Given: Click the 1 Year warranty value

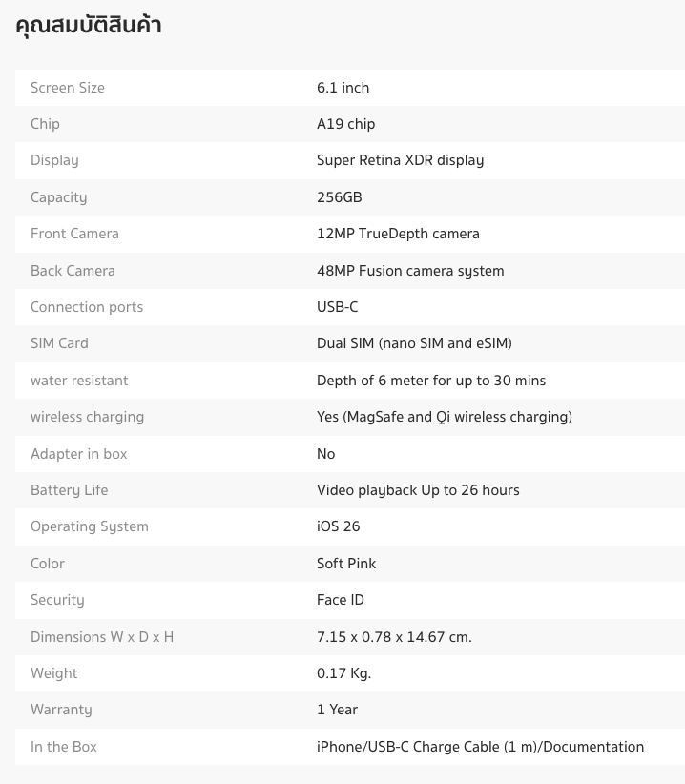Looking at the screenshot, I should point(337,710).
